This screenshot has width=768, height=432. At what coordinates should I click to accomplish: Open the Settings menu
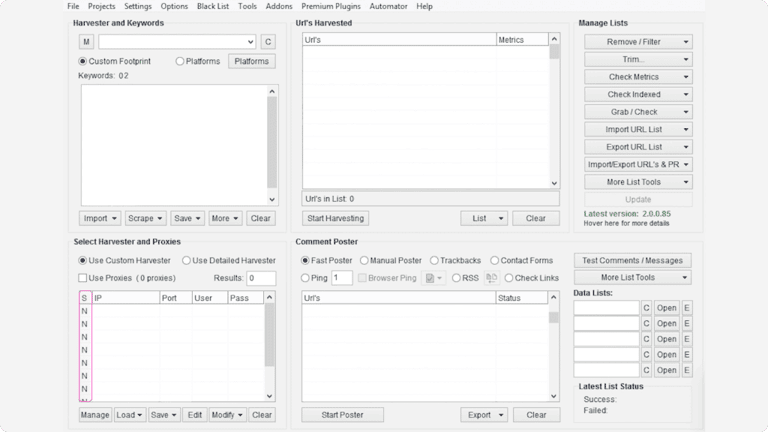[x=138, y=6]
